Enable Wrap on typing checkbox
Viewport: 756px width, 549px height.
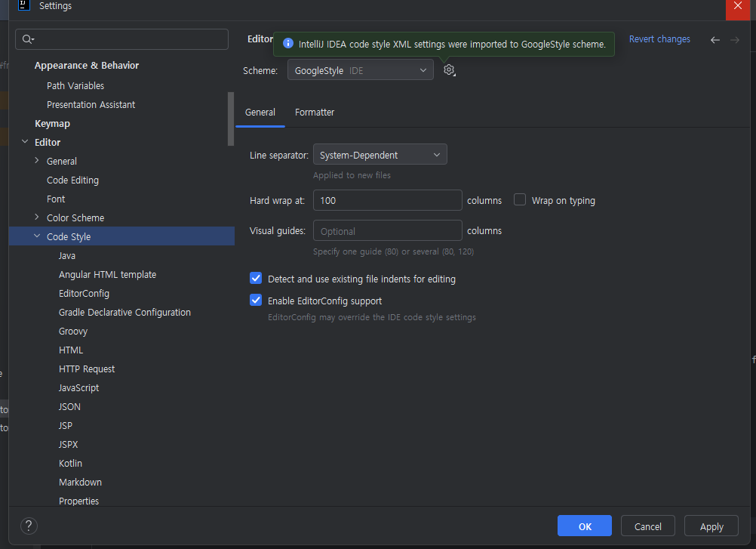[x=520, y=199]
